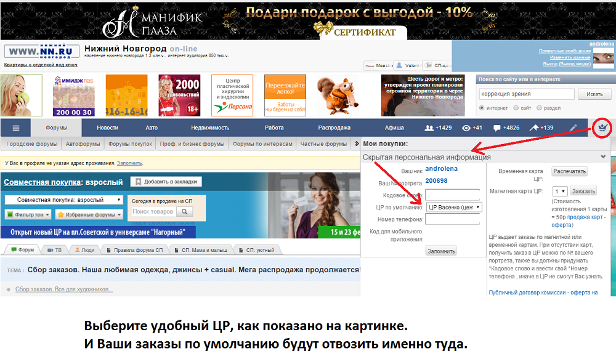Click the androlena profile avatar
The width and height of the screenshot is (616, 364).
[603, 58]
